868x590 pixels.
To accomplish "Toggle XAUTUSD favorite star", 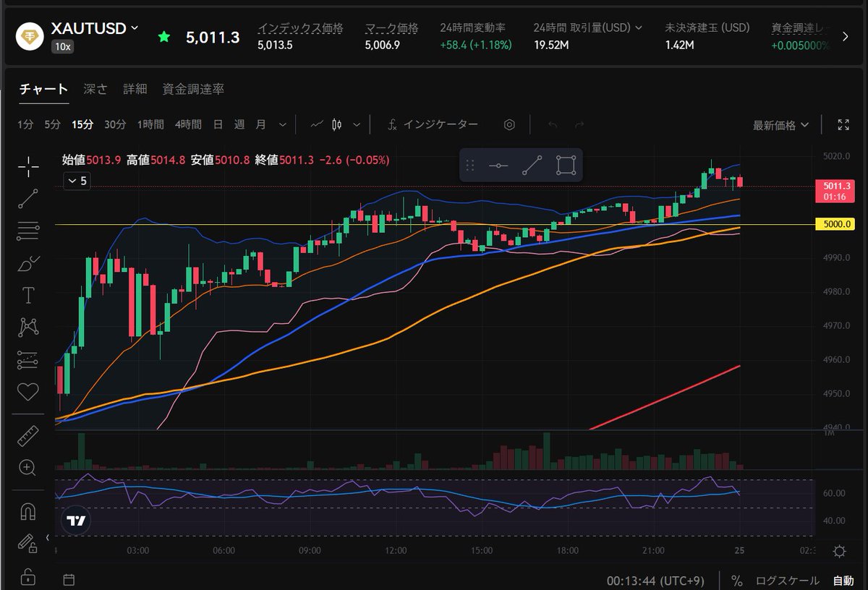I will (x=164, y=37).
